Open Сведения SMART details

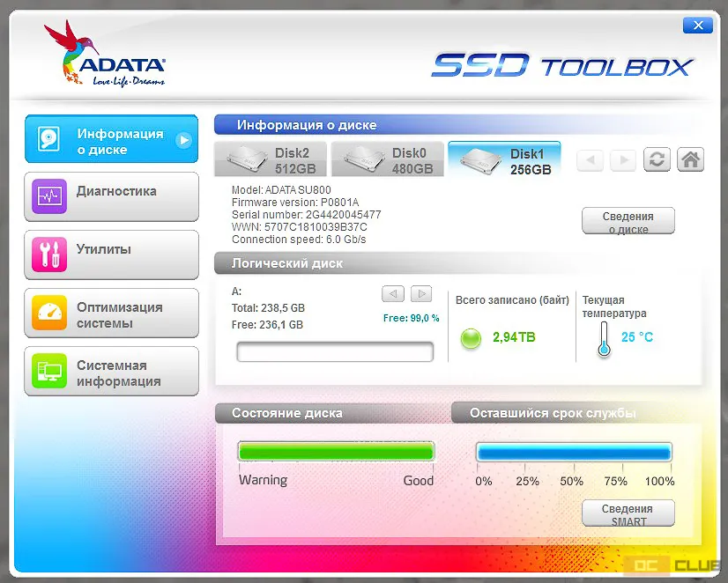pyautogui.click(x=628, y=513)
